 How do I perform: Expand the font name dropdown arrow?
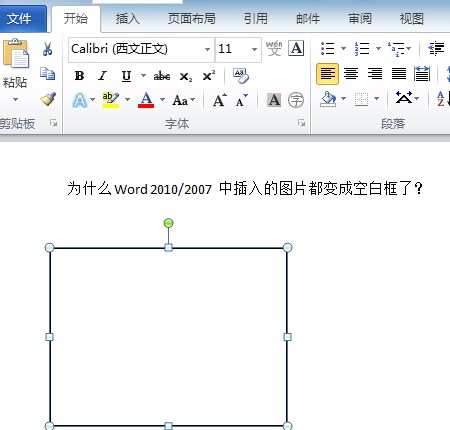click(x=207, y=49)
